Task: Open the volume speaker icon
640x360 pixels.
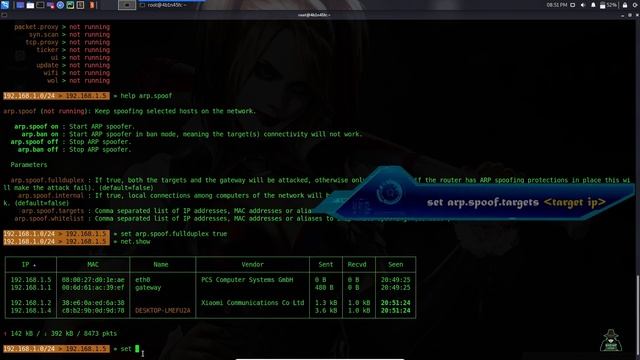Action: coord(583,5)
